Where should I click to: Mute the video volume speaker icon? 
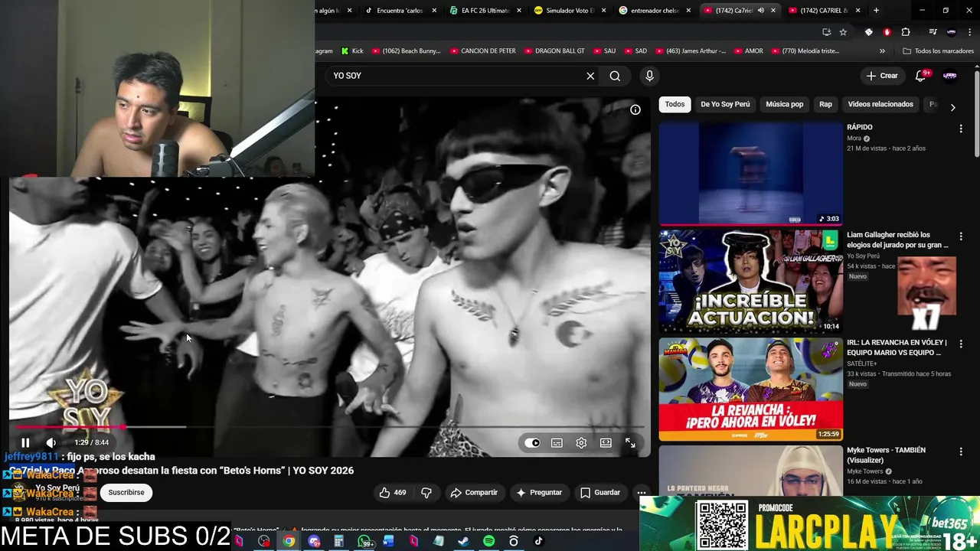[x=51, y=442]
